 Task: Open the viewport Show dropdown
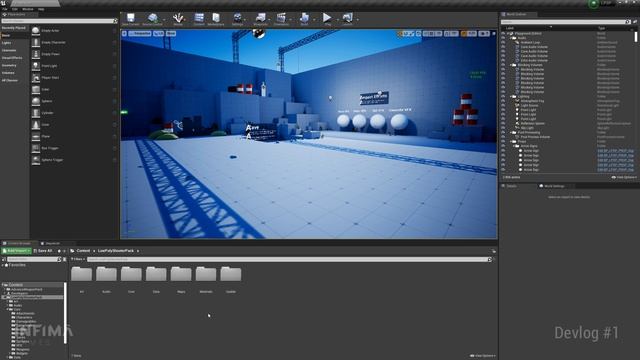point(171,33)
